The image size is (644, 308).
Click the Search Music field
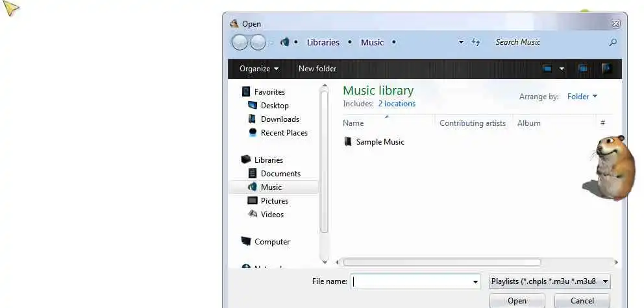click(x=546, y=42)
